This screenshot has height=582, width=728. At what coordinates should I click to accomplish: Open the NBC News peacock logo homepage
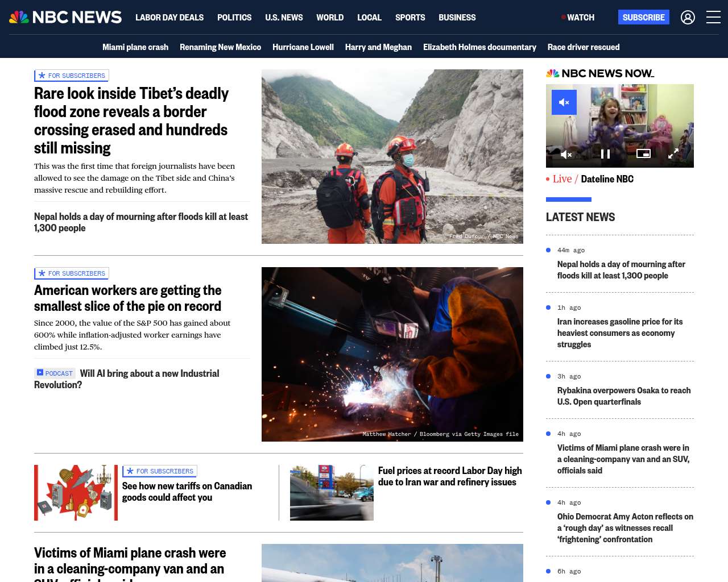coord(65,17)
